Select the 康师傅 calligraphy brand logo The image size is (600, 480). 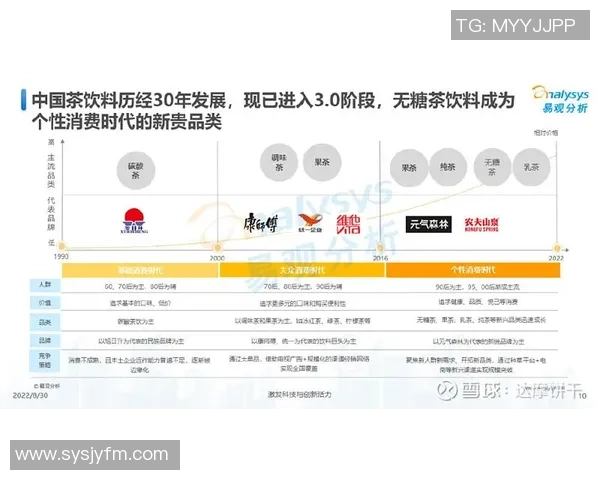pos(261,223)
